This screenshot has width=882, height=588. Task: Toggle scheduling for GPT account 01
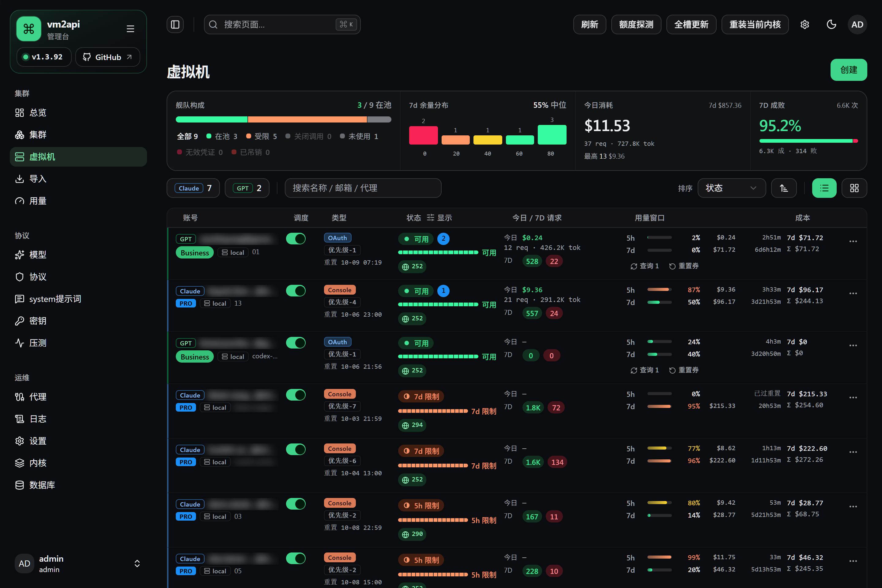[296, 239]
